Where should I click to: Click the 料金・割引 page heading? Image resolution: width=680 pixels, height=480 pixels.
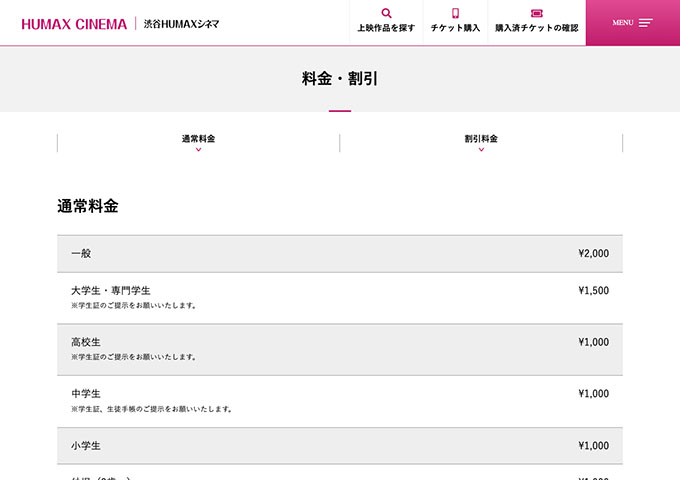(340, 78)
